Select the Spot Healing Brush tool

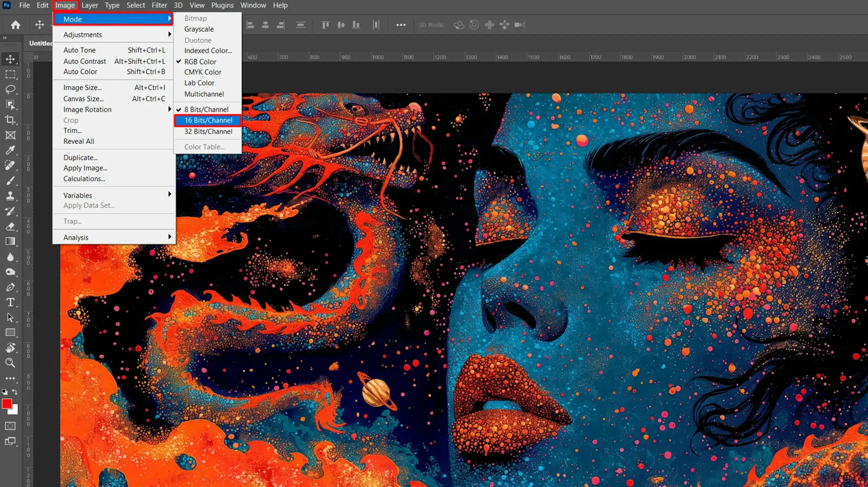pyautogui.click(x=10, y=165)
